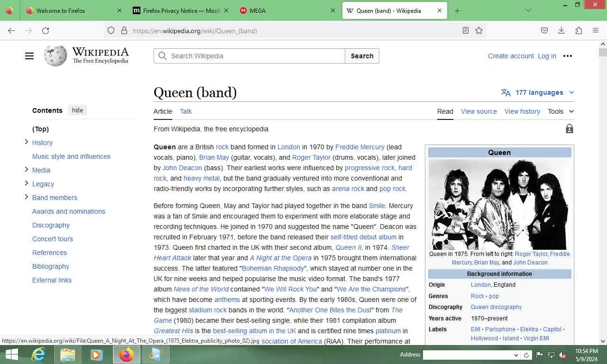Viewport: 607px width, 364px height.
Task: Switch to the Welcome to Firefox tab
Action: click(74, 10)
